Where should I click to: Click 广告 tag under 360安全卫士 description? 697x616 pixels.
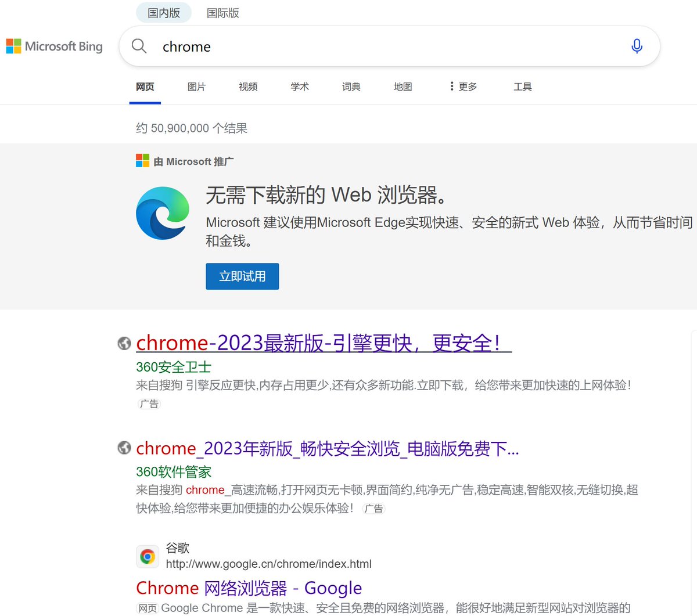[149, 404]
